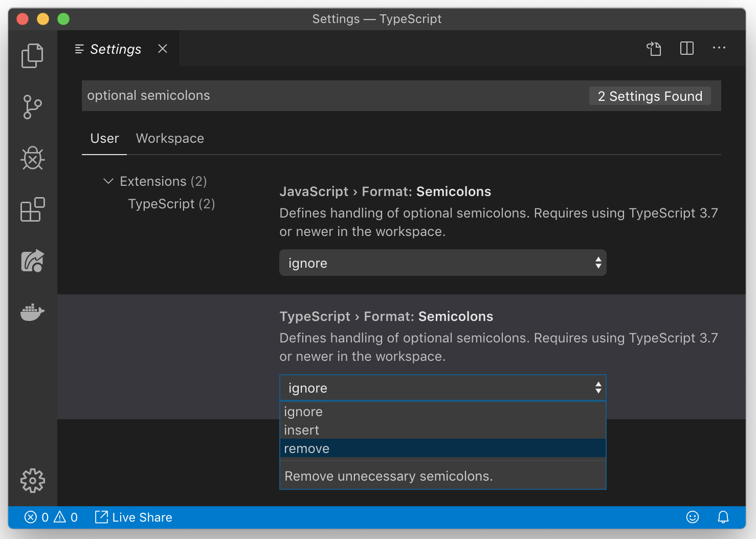The width and height of the screenshot is (756, 539).
Task: Show notifications using the bell icon
Action: point(723,518)
